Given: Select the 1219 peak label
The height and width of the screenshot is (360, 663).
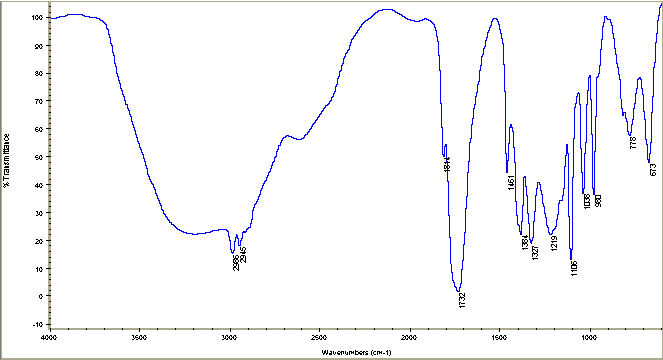Looking at the screenshot, I should (x=554, y=243).
